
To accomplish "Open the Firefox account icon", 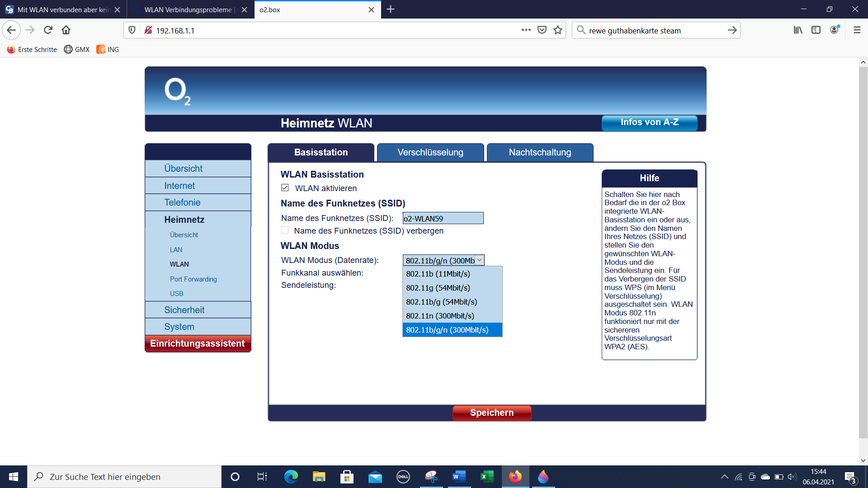I will 834,30.
